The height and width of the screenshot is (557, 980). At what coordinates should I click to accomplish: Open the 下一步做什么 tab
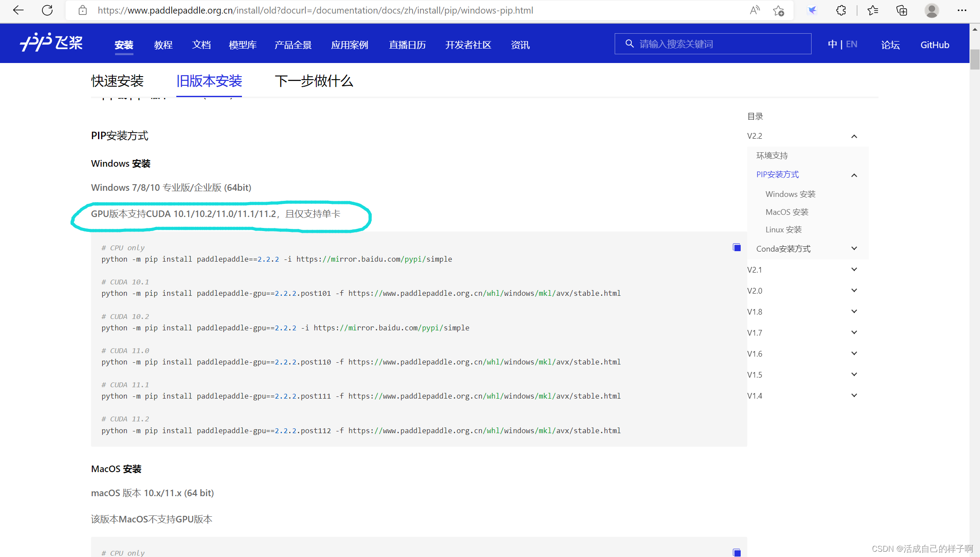point(314,81)
